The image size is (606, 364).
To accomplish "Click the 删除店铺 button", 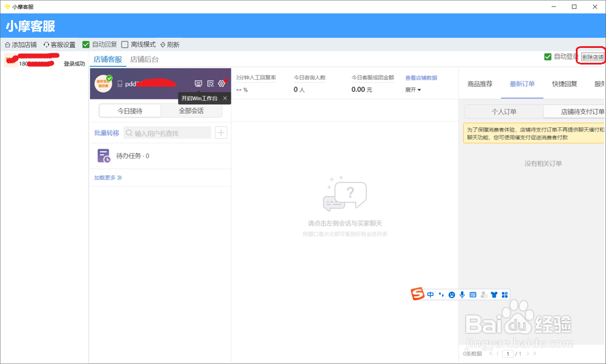I will click(x=592, y=57).
